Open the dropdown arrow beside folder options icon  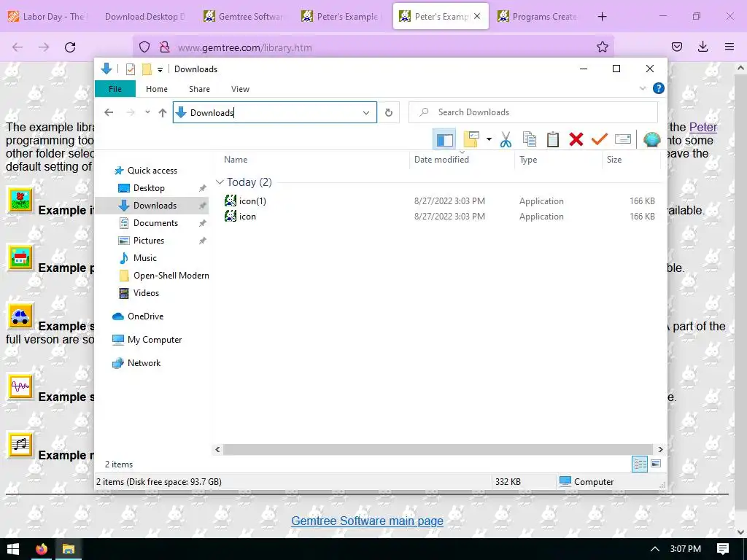click(489, 139)
